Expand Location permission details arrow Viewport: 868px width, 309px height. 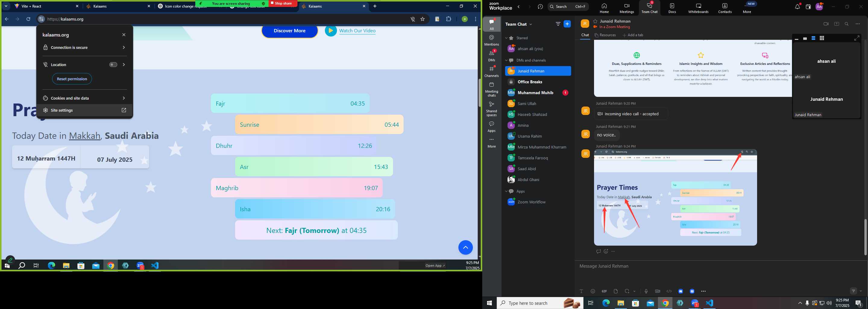(124, 65)
